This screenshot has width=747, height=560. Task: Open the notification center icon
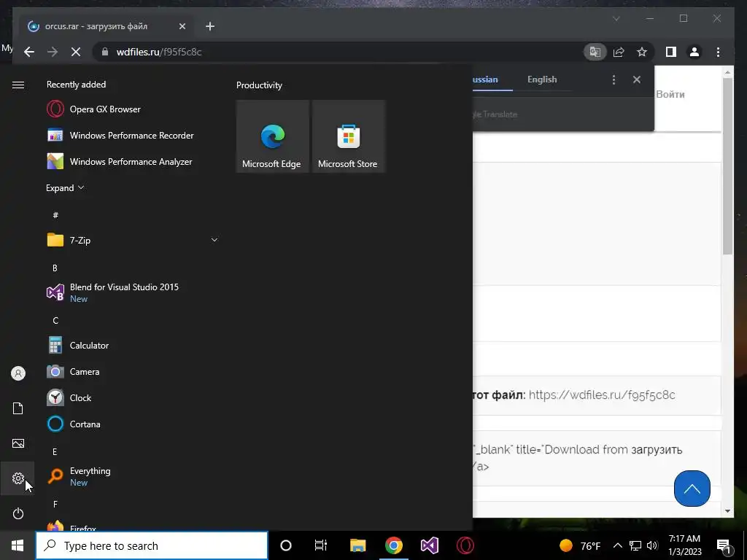coord(724,546)
